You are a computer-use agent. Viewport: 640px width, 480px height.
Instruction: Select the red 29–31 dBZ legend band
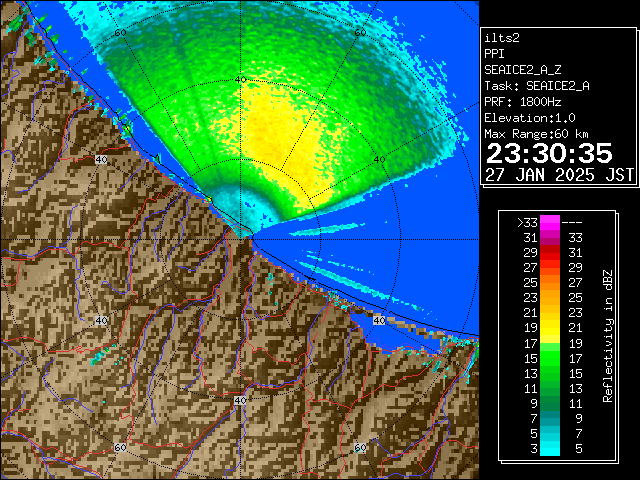550,253
